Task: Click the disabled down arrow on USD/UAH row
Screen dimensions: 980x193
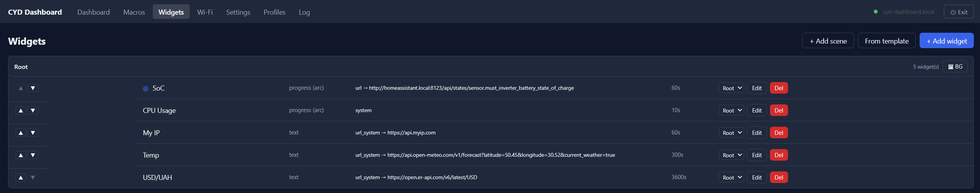Action: pos(33,178)
